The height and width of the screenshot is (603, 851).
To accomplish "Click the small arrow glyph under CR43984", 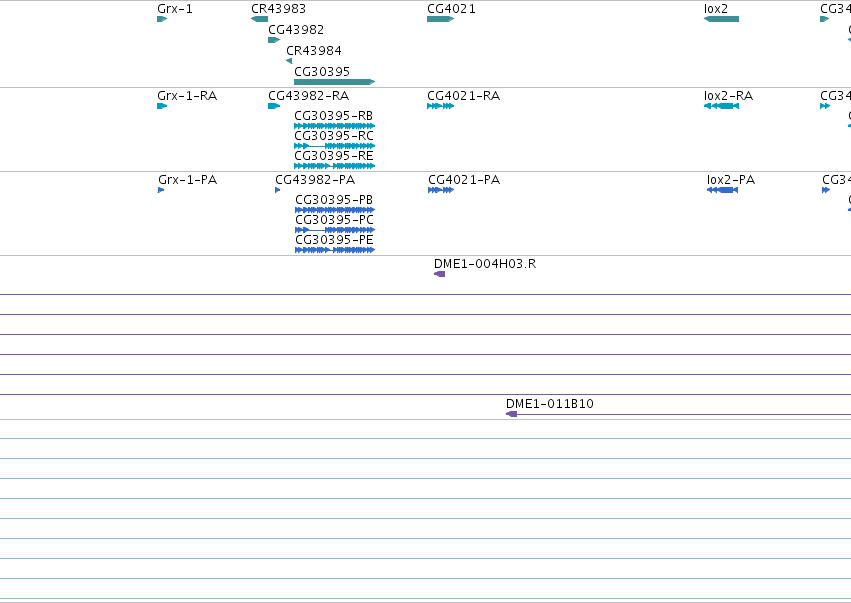I will [x=289, y=61].
